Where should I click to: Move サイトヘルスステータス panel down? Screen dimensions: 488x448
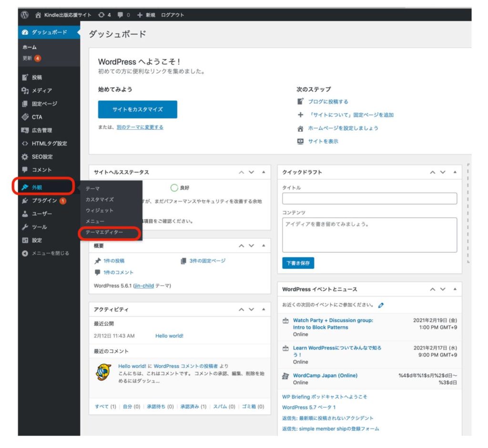(252, 172)
